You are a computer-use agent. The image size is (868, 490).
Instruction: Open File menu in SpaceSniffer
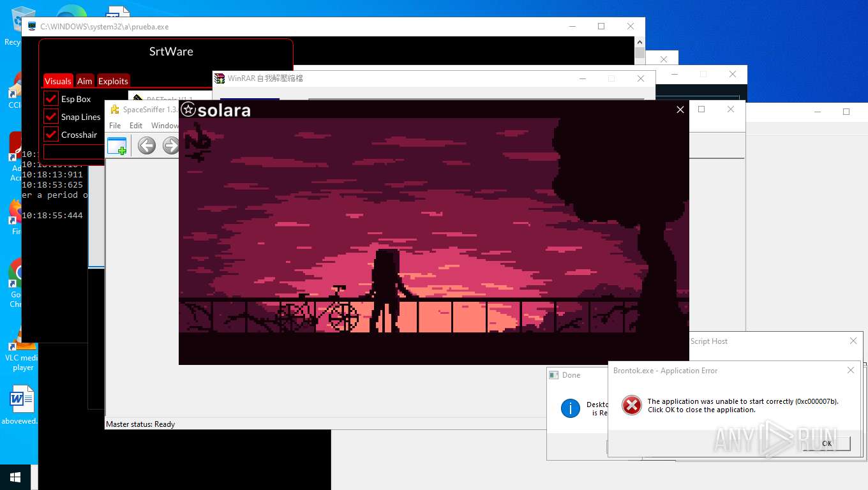click(x=115, y=126)
